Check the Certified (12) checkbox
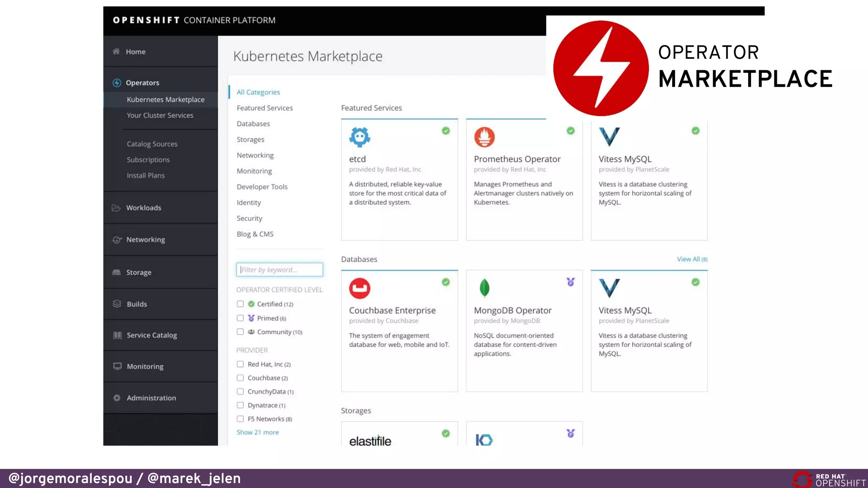The height and width of the screenshot is (488, 868). click(x=240, y=304)
